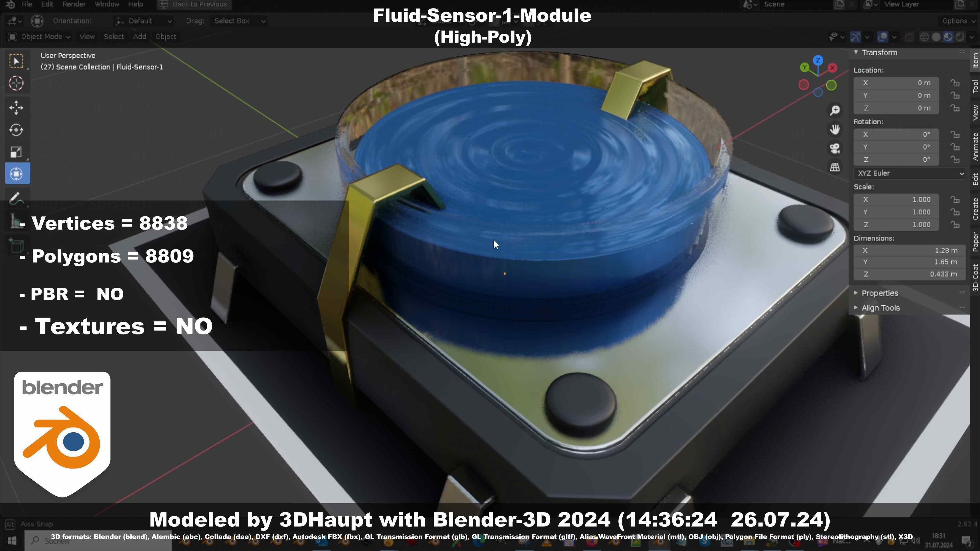Screen dimensions: 980x551
Task: Toggle X-Ray mode
Action: (x=909, y=37)
